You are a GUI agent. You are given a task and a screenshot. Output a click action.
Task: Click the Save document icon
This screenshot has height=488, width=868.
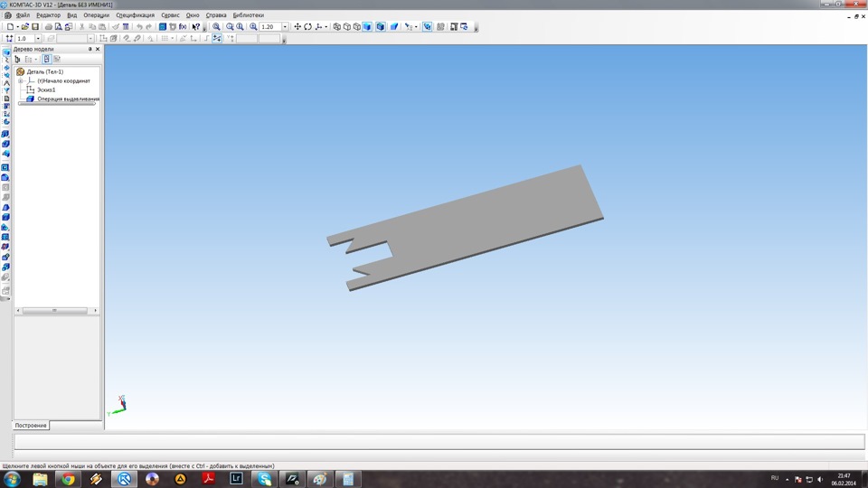pos(35,27)
